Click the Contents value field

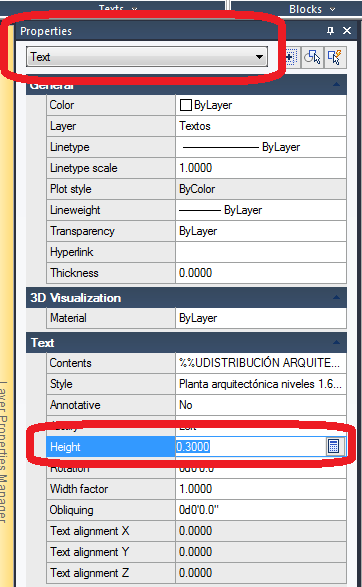pyautogui.click(x=261, y=363)
